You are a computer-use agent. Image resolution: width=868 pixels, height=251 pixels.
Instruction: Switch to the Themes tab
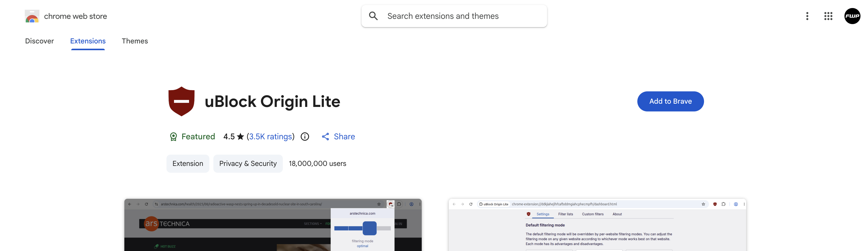pyautogui.click(x=135, y=41)
